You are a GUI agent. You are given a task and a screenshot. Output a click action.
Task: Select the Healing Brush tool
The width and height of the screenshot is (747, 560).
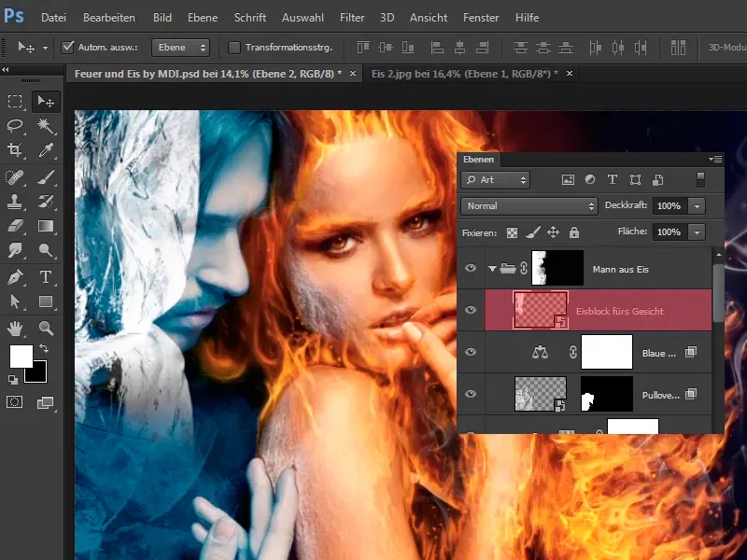(x=15, y=177)
